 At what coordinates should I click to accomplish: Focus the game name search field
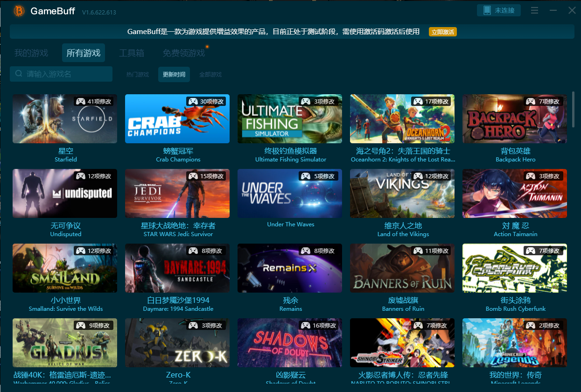[x=61, y=74]
